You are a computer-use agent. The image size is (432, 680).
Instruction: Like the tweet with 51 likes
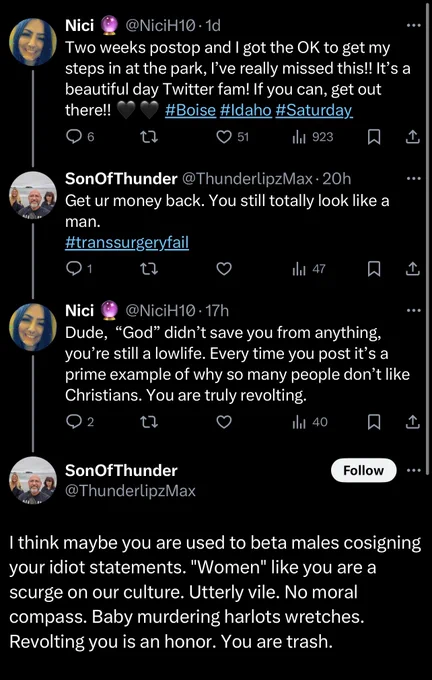(232, 137)
